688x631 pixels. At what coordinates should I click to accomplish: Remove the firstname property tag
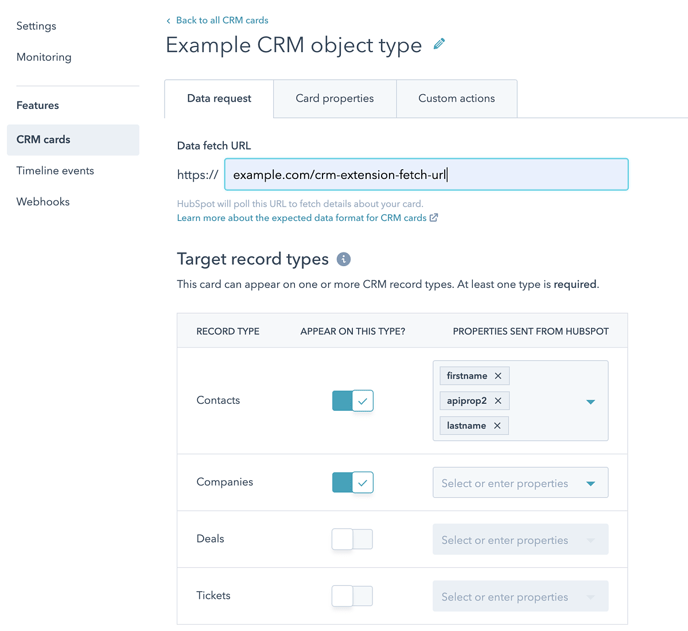coord(498,376)
